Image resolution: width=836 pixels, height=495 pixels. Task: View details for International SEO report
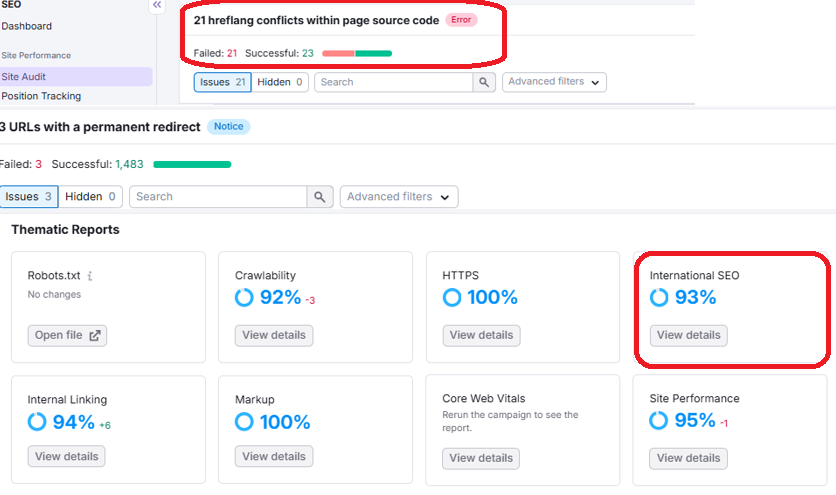688,336
